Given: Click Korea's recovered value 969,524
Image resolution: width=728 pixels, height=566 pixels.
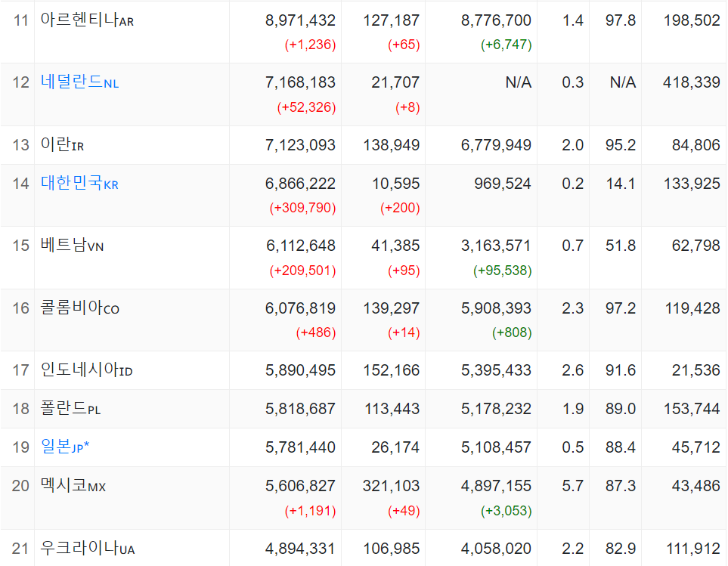Looking at the screenshot, I should [503, 184].
